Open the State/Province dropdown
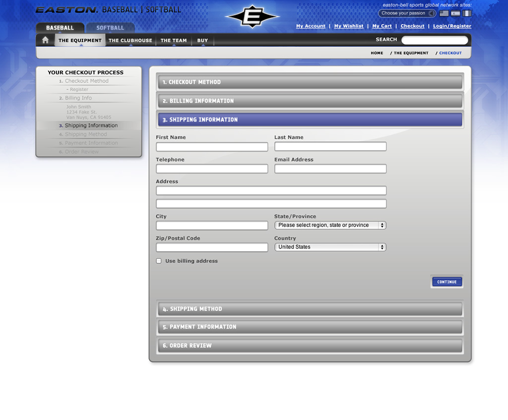This screenshot has height=420, width=508. coord(330,225)
